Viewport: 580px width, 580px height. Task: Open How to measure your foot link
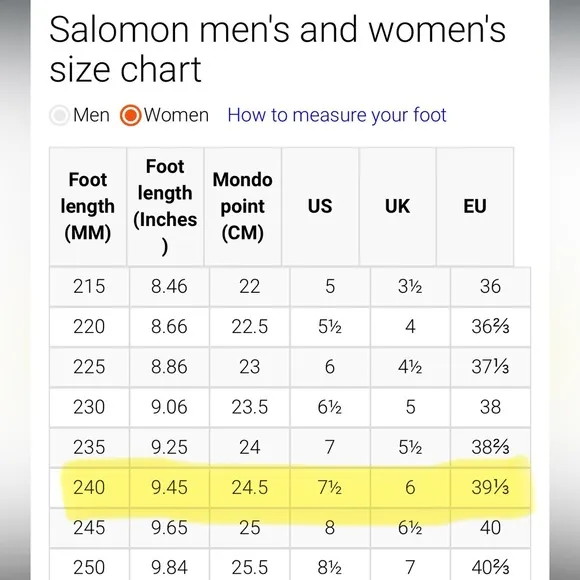(x=337, y=115)
